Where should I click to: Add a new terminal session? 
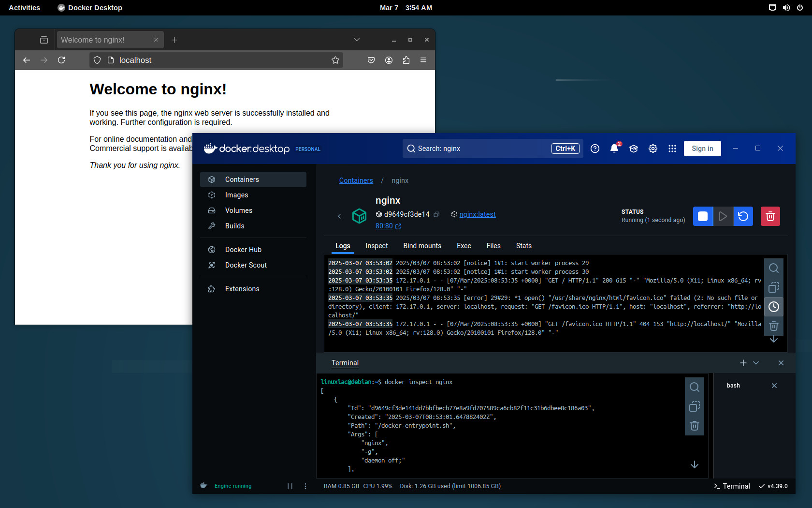743,363
